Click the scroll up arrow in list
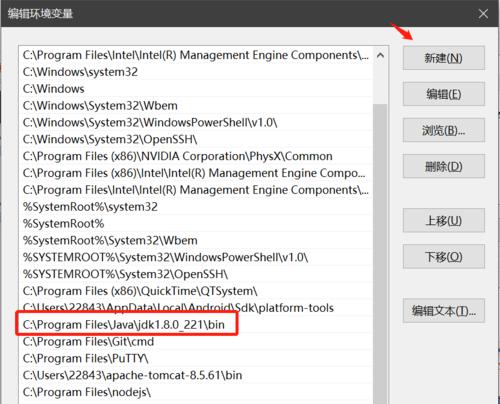 coord(380,55)
